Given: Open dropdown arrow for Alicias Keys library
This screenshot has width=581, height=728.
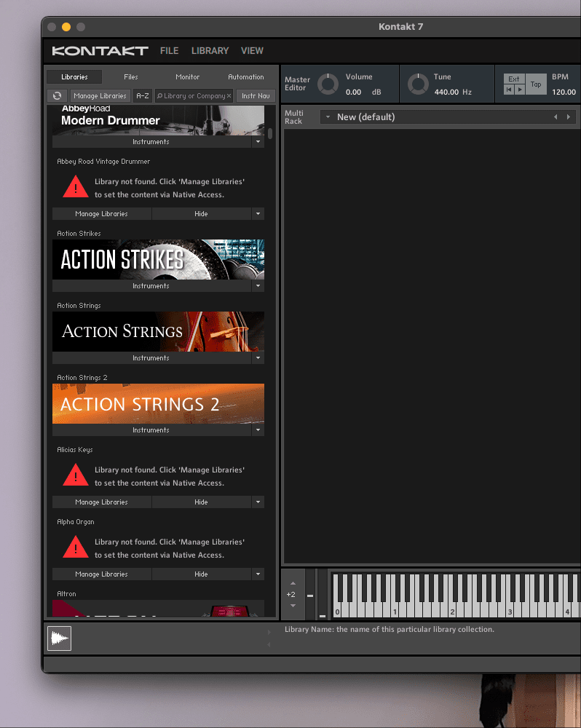Looking at the screenshot, I should [x=258, y=502].
